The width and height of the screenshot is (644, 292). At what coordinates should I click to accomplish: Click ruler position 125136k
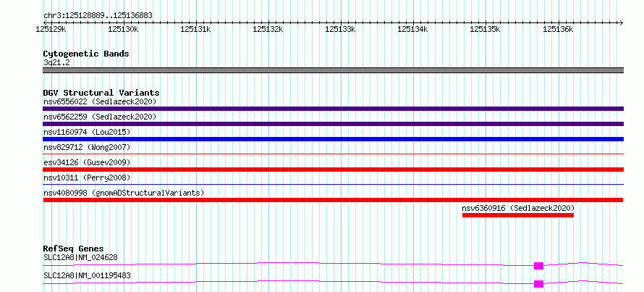click(x=558, y=29)
